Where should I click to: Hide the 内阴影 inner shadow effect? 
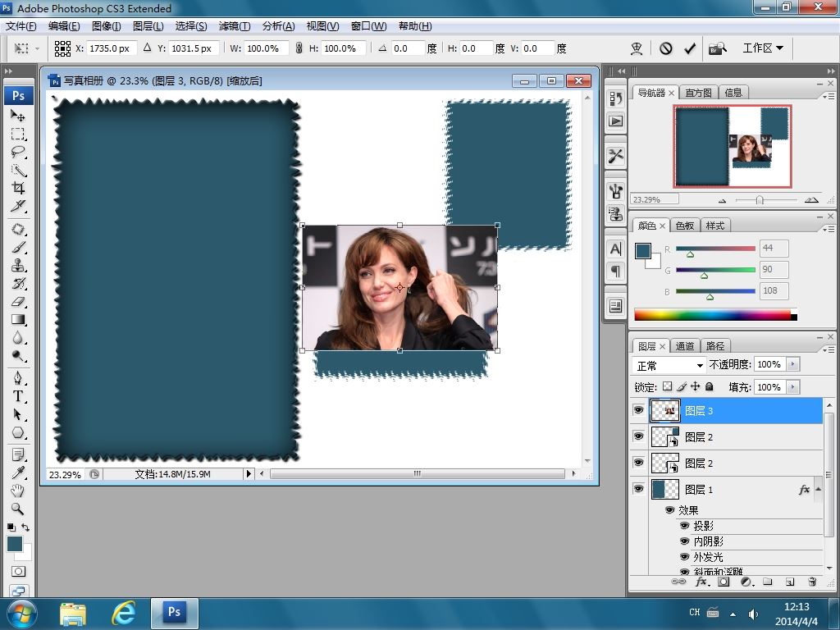(684, 541)
